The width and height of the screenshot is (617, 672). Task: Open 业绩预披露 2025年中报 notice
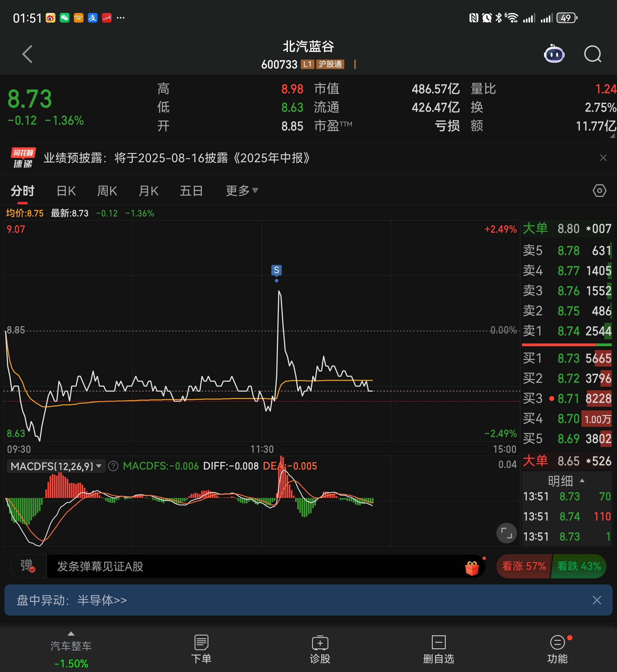[177, 158]
